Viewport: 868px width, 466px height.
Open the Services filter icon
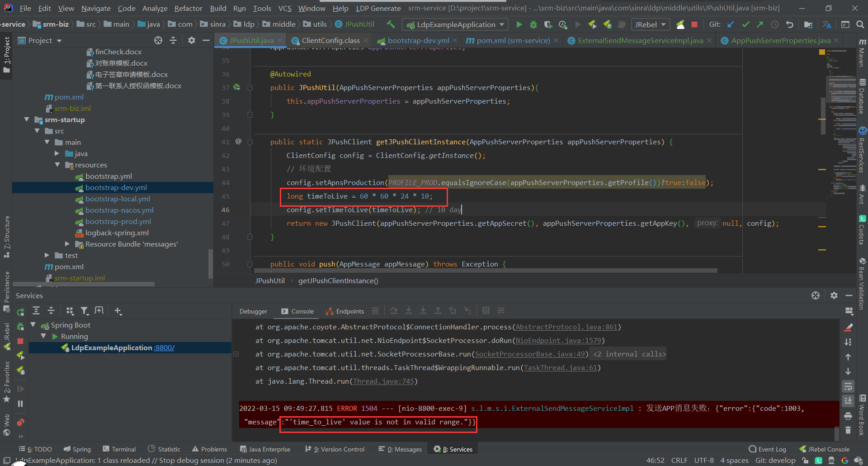(85, 311)
